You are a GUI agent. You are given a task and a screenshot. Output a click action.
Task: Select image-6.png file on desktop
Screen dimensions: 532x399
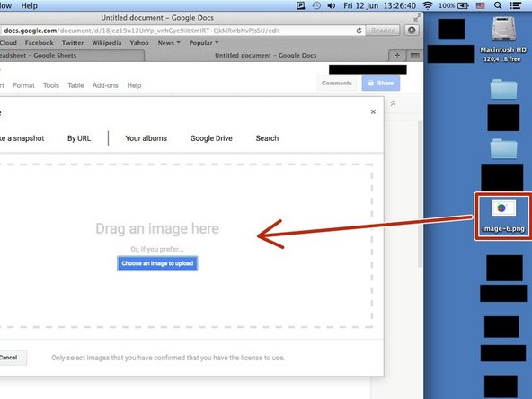point(503,216)
